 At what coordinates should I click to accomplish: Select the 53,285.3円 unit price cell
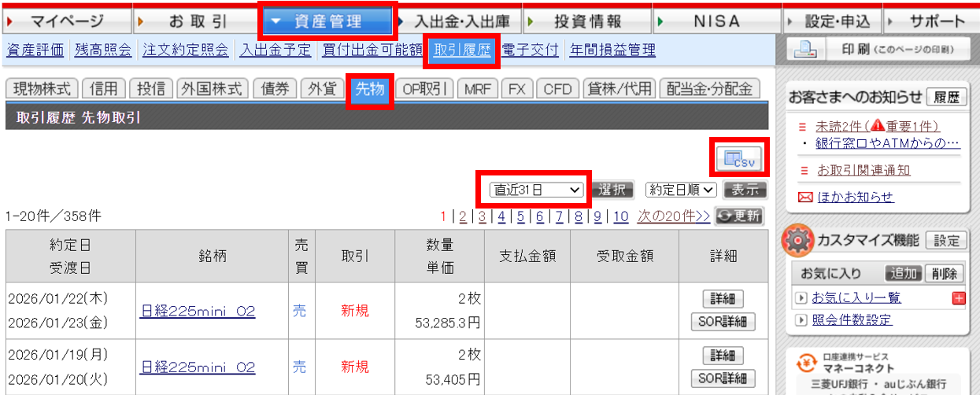(x=448, y=323)
